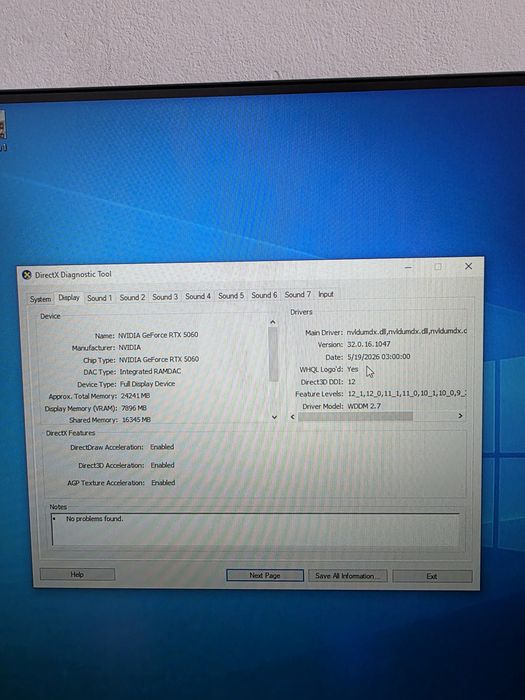
Task: Open the Sound 4 tab
Action: [x=198, y=296]
